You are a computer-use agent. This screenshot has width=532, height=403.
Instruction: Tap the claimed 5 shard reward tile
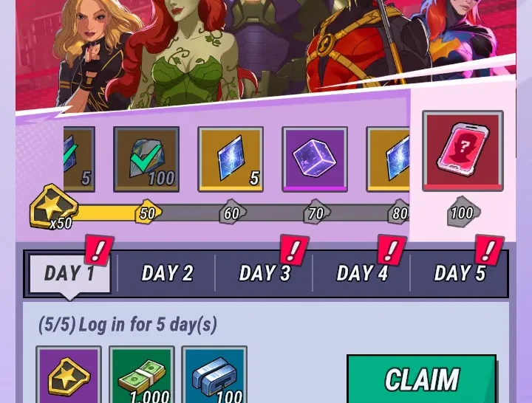pyautogui.click(x=79, y=159)
